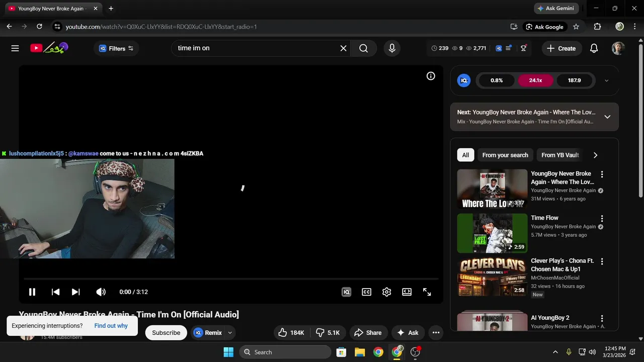The image size is (644, 362).
Task: Start voice search with microphone
Action: (392, 48)
